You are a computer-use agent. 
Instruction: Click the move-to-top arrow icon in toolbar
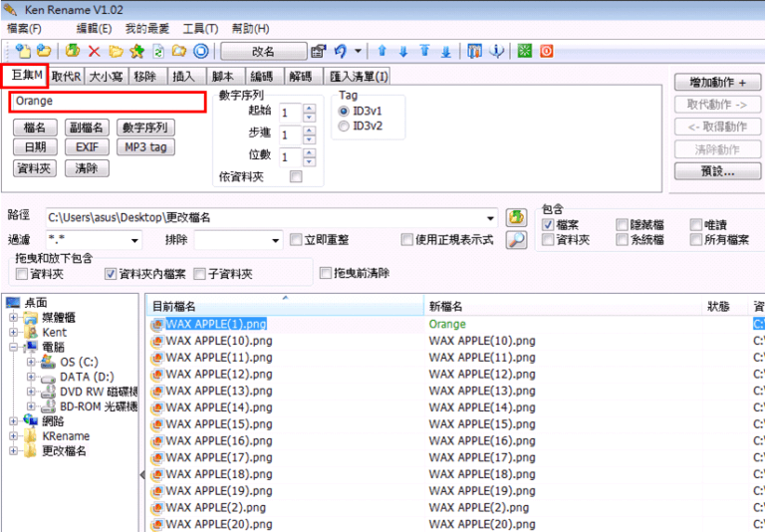pos(424,51)
